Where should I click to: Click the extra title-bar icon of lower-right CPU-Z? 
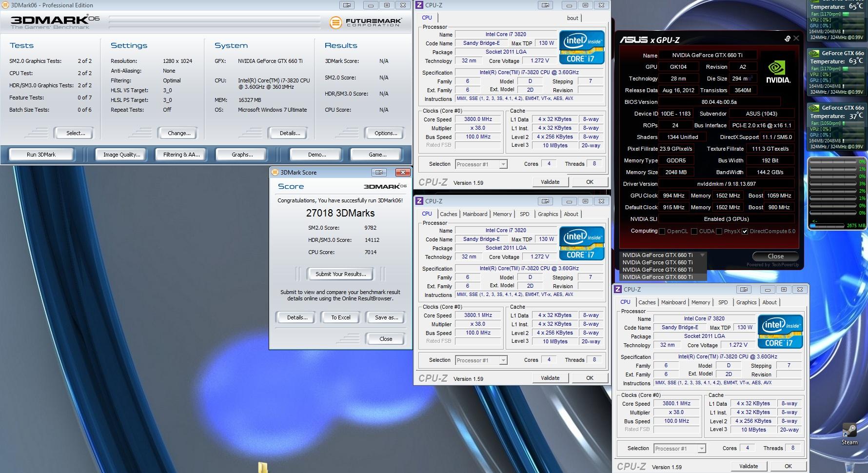coord(744,289)
